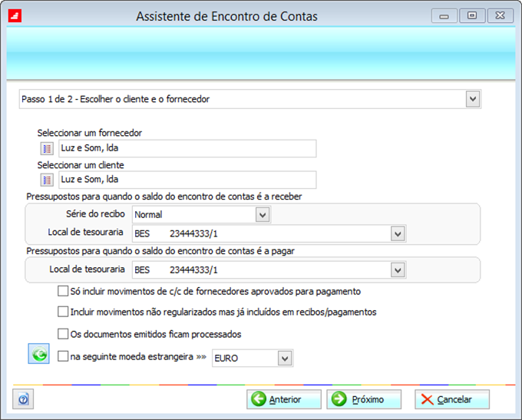Tick 'Incluir movimentos não regularizados' checkbox
This screenshot has height=420, width=522.
(63, 312)
